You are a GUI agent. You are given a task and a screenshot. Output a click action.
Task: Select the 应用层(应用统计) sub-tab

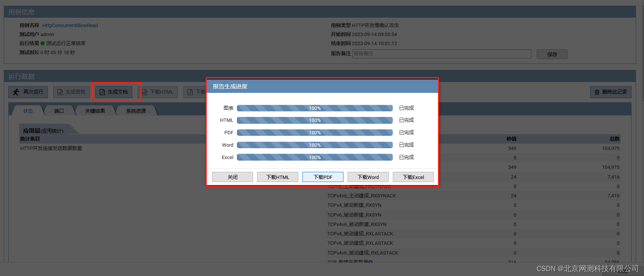43,131
